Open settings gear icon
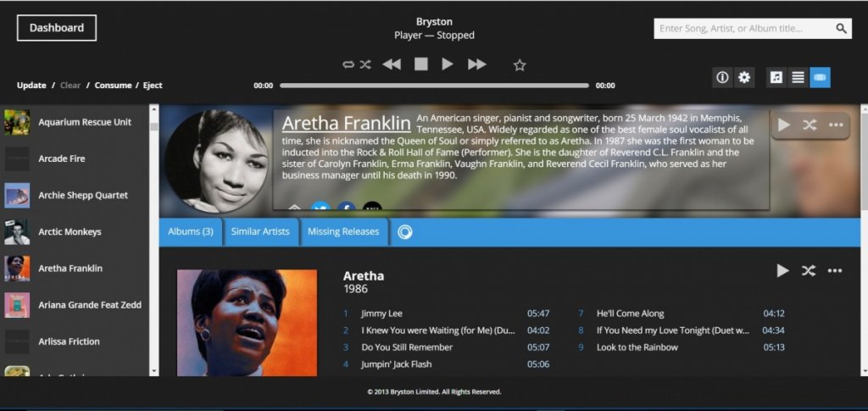 pyautogui.click(x=744, y=77)
